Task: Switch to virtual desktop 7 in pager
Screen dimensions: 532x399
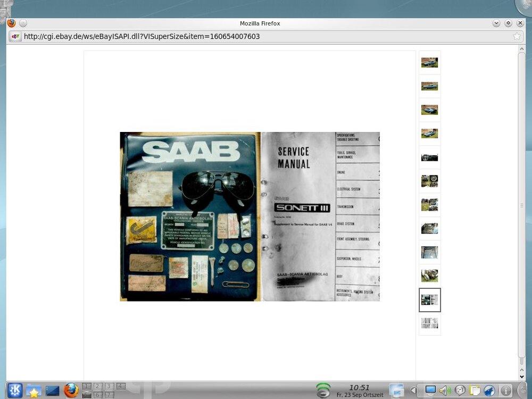Action: [109, 395]
